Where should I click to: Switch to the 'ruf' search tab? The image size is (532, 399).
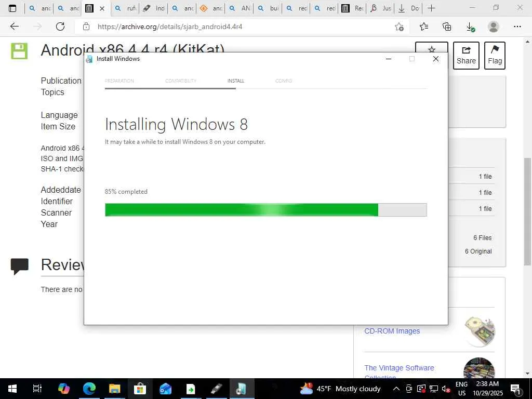tap(126, 8)
